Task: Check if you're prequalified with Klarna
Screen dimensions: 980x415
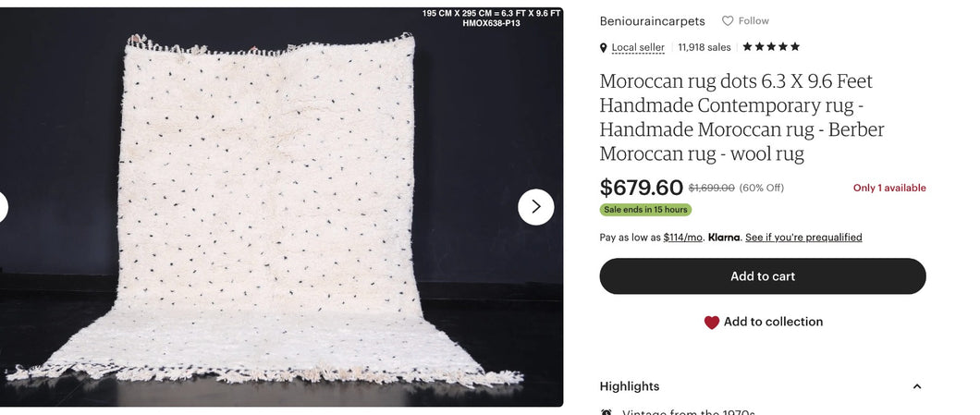Action: coord(803,238)
